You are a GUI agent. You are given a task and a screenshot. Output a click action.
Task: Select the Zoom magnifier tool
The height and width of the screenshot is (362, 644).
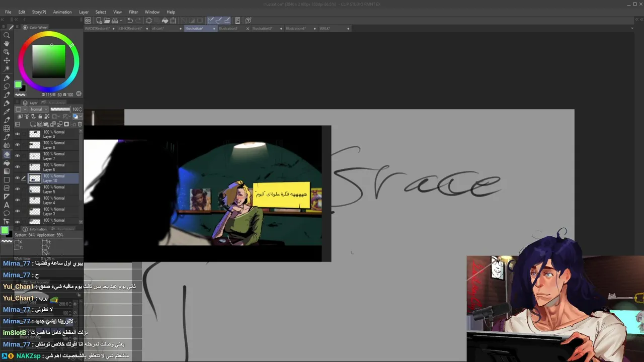click(7, 35)
